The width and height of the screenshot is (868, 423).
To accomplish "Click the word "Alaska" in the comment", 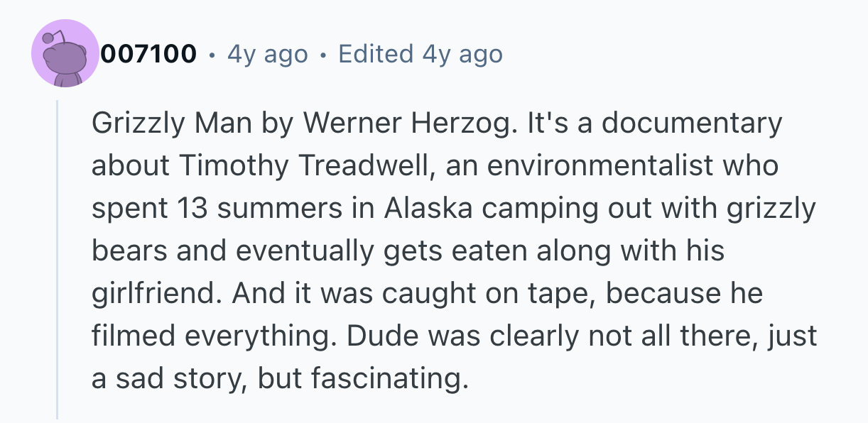I will pos(434,209).
